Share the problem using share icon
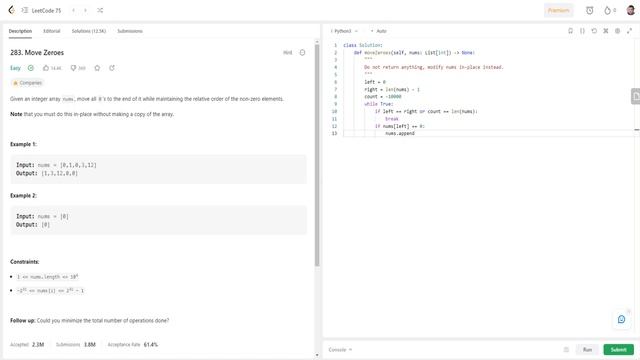640x360 pixels. [112, 68]
